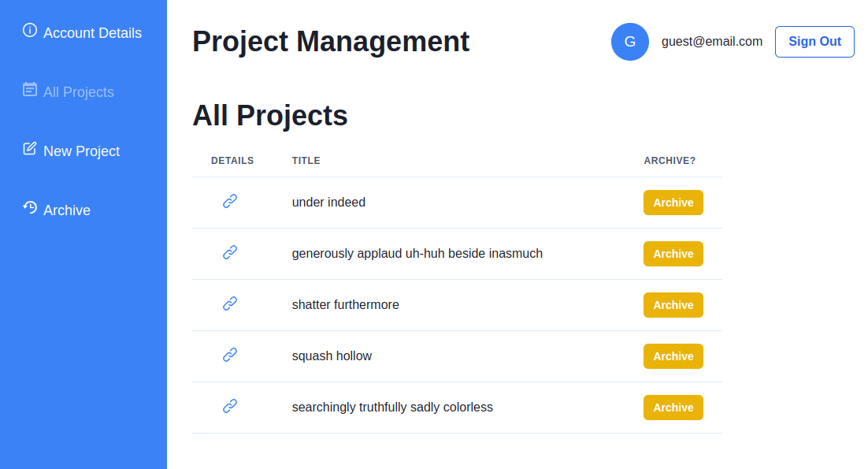Archive the 'shatter furthermore' project
This screenshot has height=469, width=868.
(x=673, y=305)
